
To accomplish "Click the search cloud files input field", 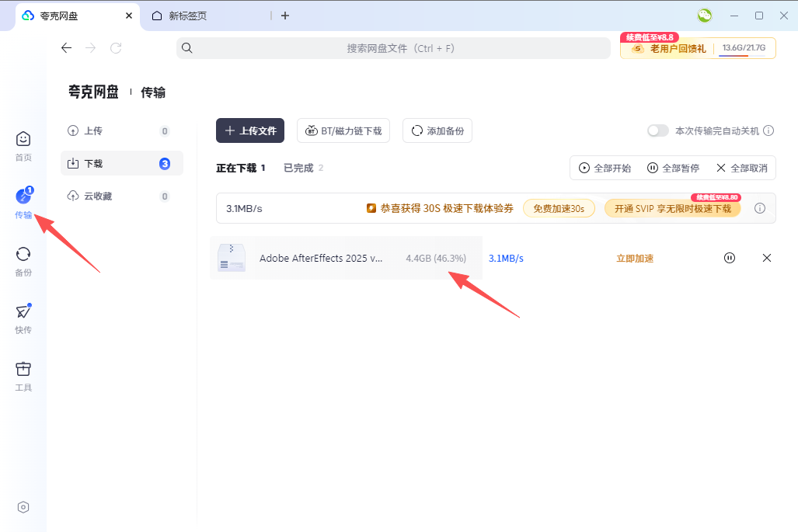I will 396,47.
